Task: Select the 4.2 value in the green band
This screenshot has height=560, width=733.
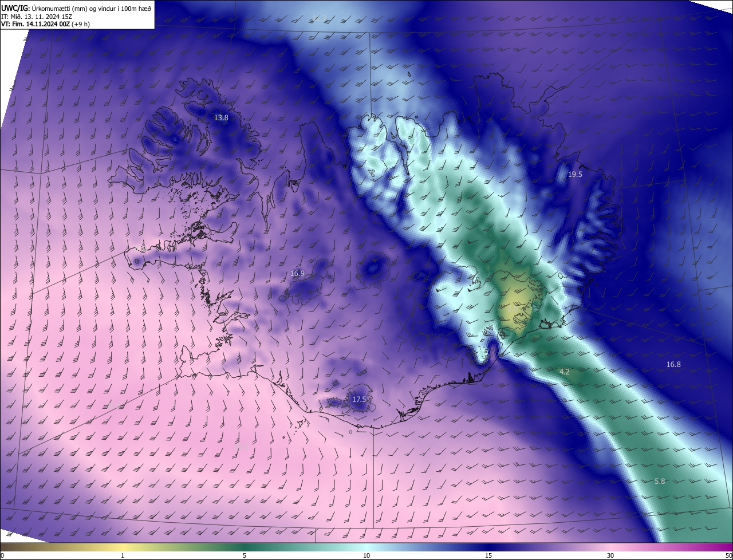Action: [x=564, y=372]
